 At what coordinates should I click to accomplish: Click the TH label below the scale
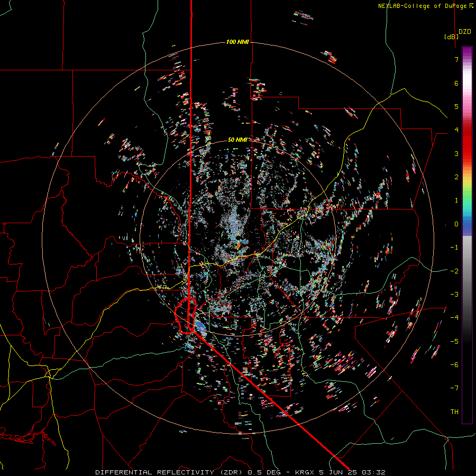coord(454,411)
